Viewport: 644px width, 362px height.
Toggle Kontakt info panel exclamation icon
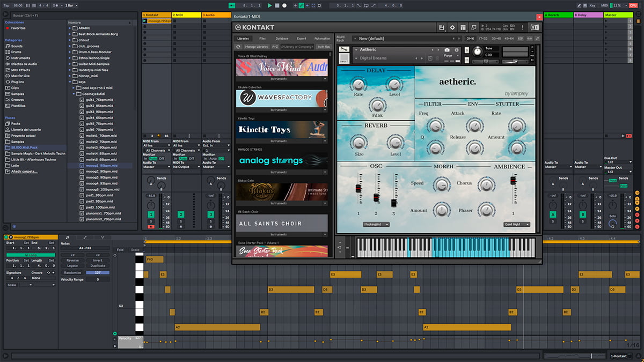pos(522,27)
